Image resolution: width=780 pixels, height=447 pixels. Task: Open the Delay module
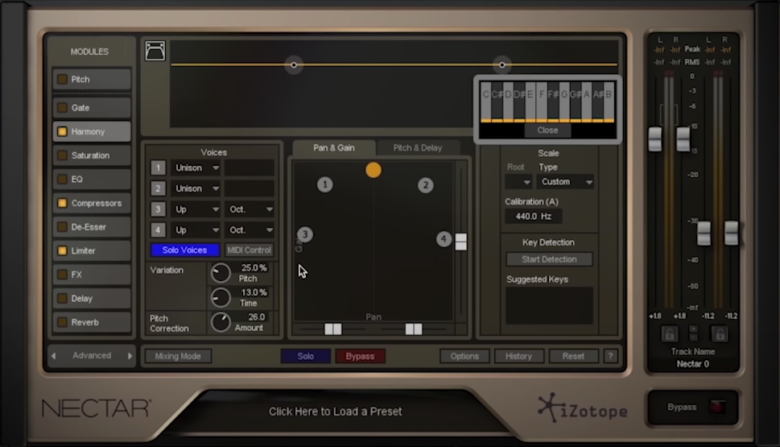(92, 298)
